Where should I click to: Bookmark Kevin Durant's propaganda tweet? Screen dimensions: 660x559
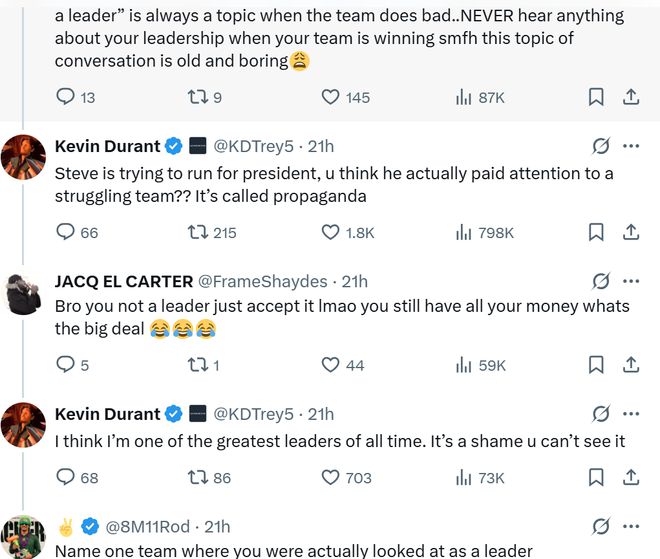pyautogui.click(x=595, y=232)
